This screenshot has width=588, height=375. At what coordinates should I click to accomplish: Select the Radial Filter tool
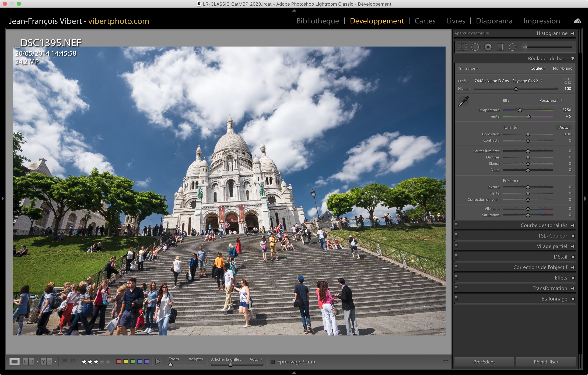(512, 47)
